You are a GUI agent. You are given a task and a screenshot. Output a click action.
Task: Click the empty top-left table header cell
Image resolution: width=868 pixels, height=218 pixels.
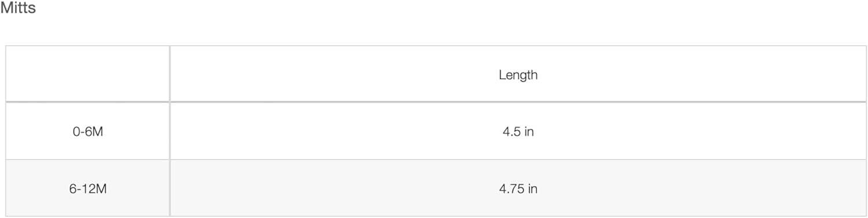coord(88,74)
